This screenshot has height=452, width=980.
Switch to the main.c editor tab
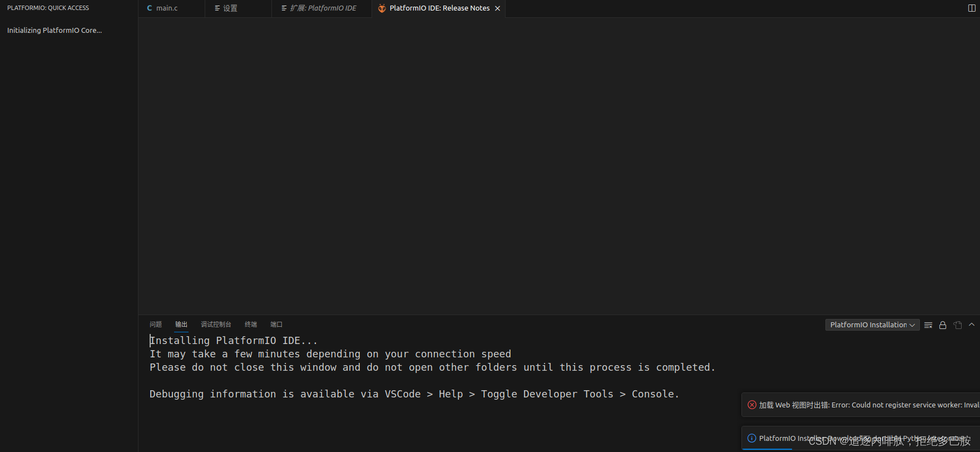point(171,8)
